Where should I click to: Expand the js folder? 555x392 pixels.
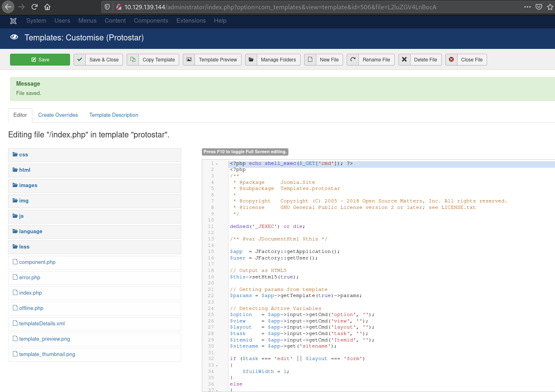pos(95,216)
